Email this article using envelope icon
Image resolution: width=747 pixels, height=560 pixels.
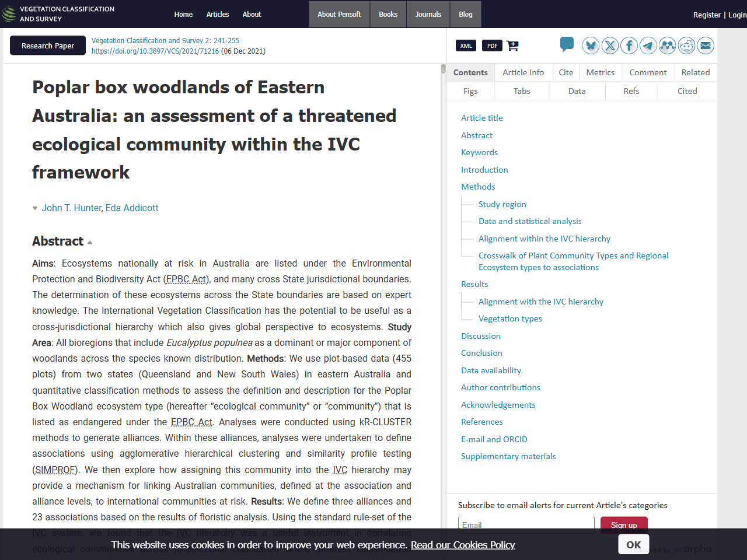[706, 45]
